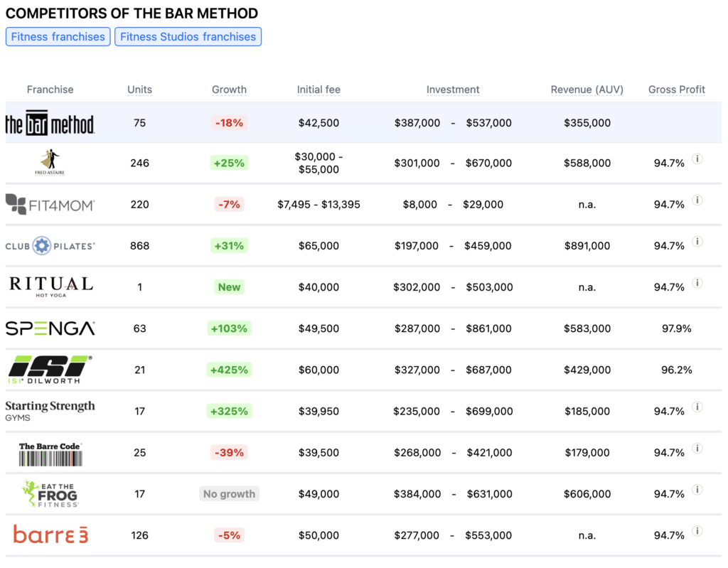Viewport: 728px width, 568px height.
Task: Click the Franchise column header
Action: tap(50, 89)
